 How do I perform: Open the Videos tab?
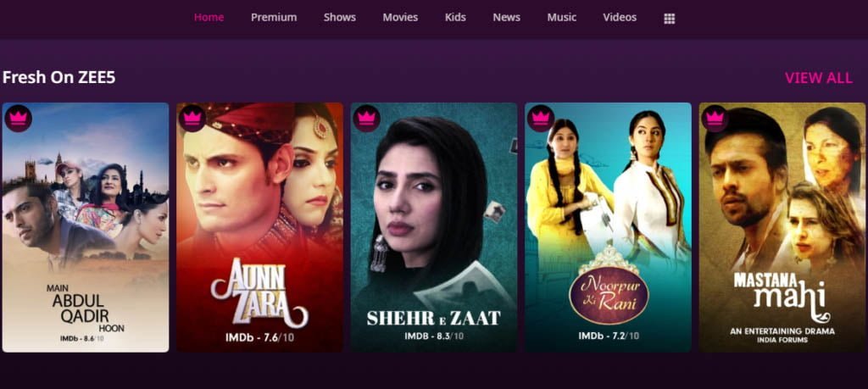click(x=620, y=17)
